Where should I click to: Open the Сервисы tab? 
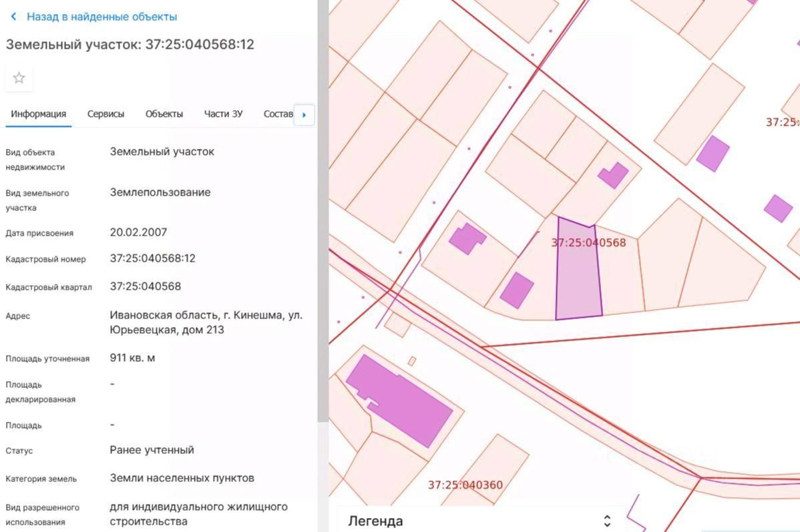click(106, 113)
